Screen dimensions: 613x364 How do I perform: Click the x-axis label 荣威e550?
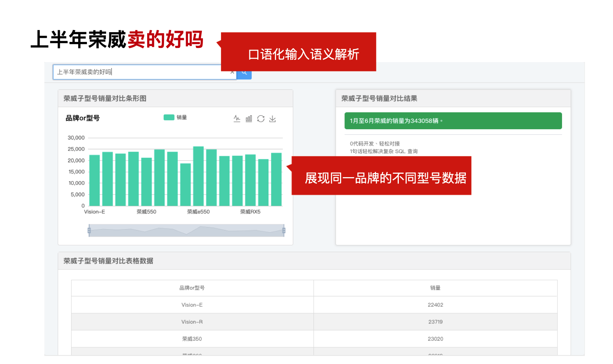198,212
